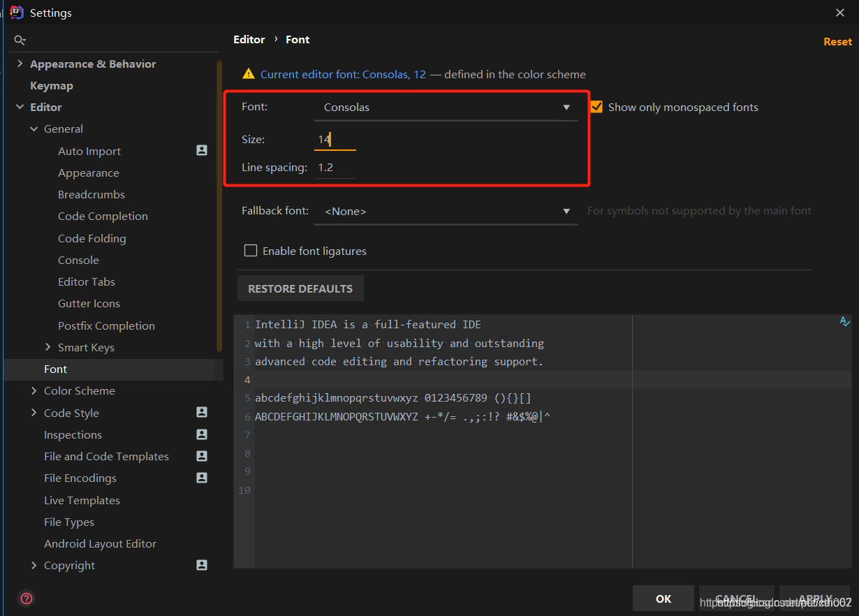Click the OK button
The image size is (859, 616).
pyautogui.click(x=663, y=599)
